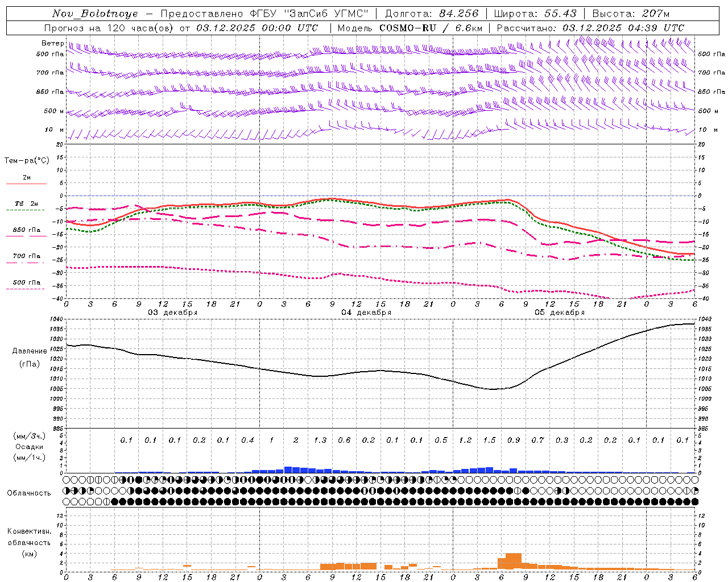Click the 500 гПа temperature legend entry
Viewport: 728px width, 582px height.
(26, 282)
